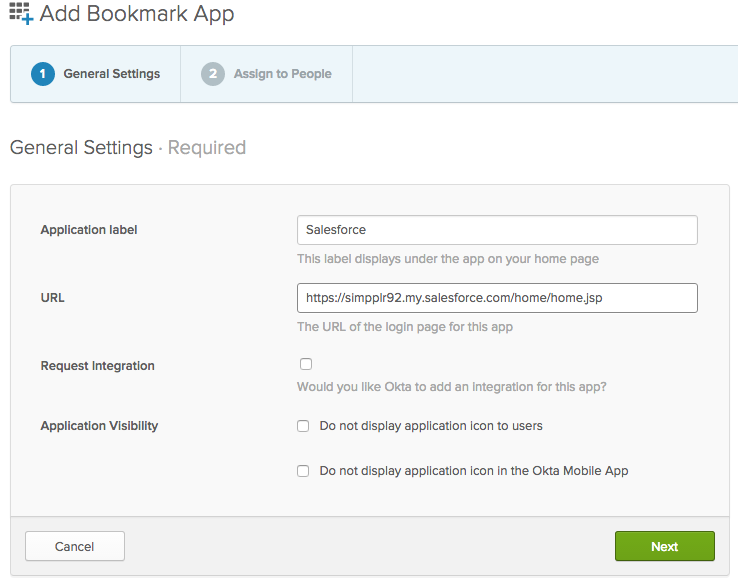
Task: Tick the hide-in-Okta-Mobile-App checkbox
Action: point(303,471)
